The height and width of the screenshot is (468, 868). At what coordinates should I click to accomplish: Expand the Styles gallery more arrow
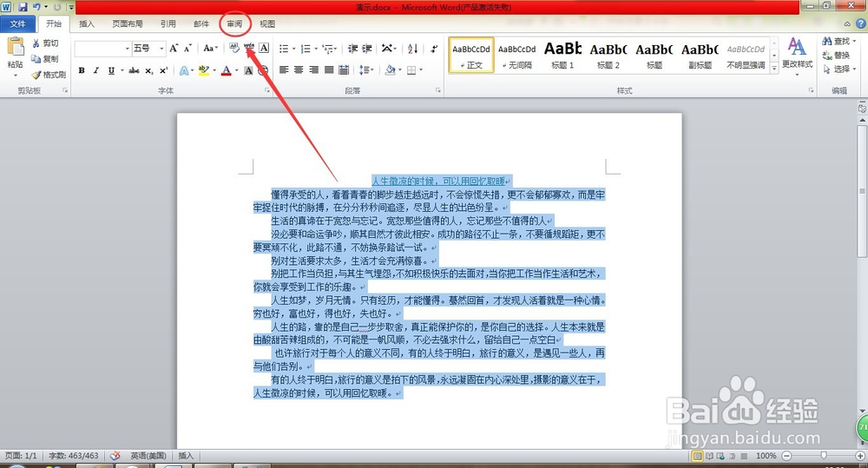[774, 69]
